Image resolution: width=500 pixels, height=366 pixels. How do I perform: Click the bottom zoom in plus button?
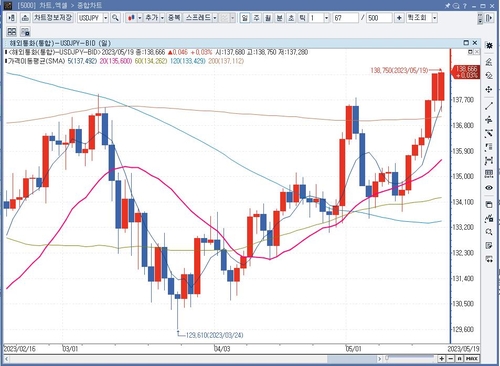pos(442,359)
